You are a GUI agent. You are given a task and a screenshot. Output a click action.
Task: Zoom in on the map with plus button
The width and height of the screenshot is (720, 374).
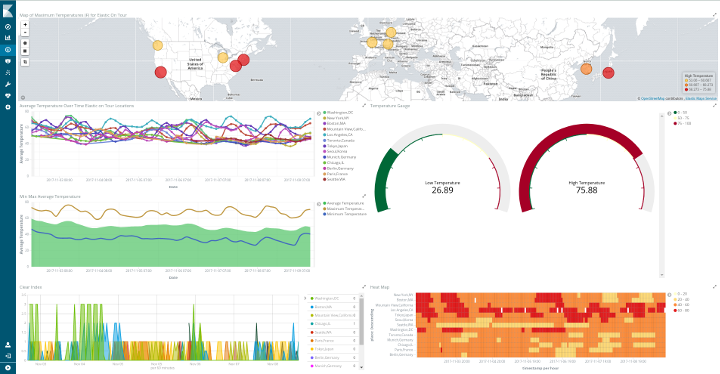click(x=25, y=25)
